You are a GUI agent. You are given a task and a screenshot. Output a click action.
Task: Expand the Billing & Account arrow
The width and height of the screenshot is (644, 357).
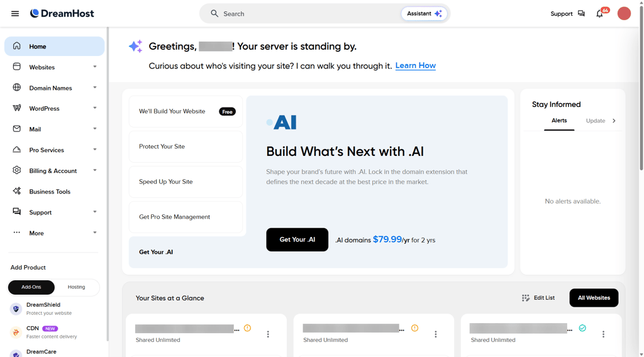95,170
